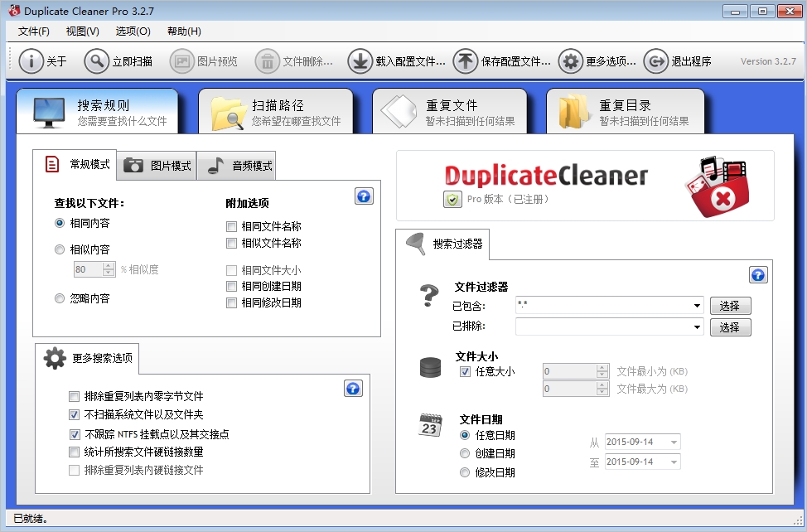Select the 任意日期 radio button

465,435
